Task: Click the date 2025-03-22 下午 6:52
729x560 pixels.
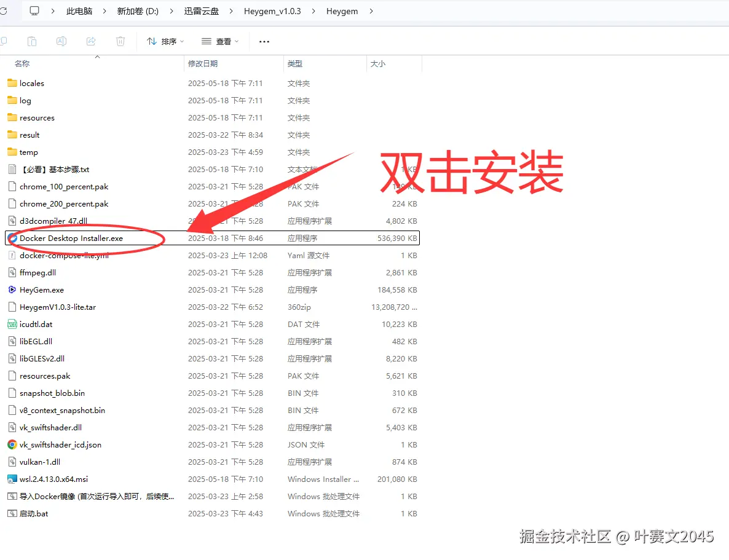Action: (226, 307)
